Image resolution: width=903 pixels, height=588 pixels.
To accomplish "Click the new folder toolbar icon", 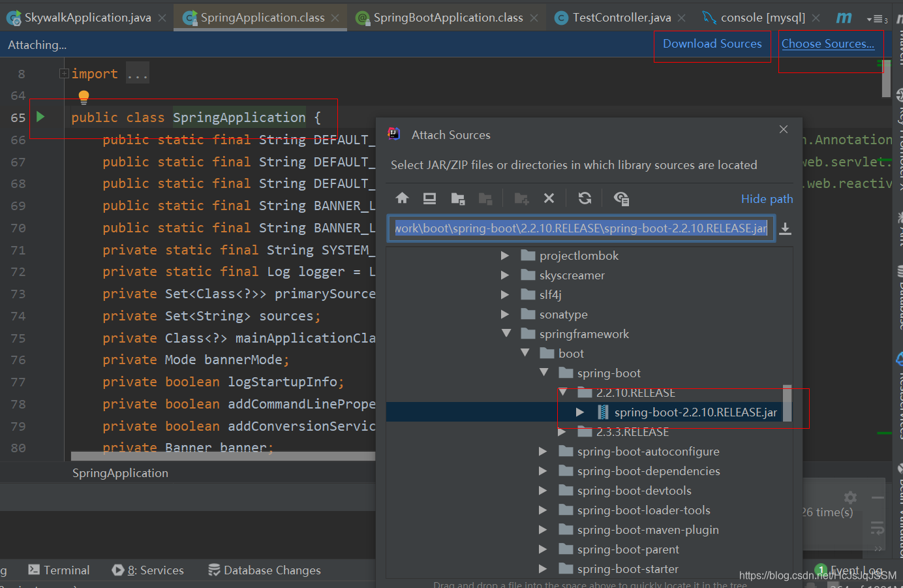I will (521, 198).
